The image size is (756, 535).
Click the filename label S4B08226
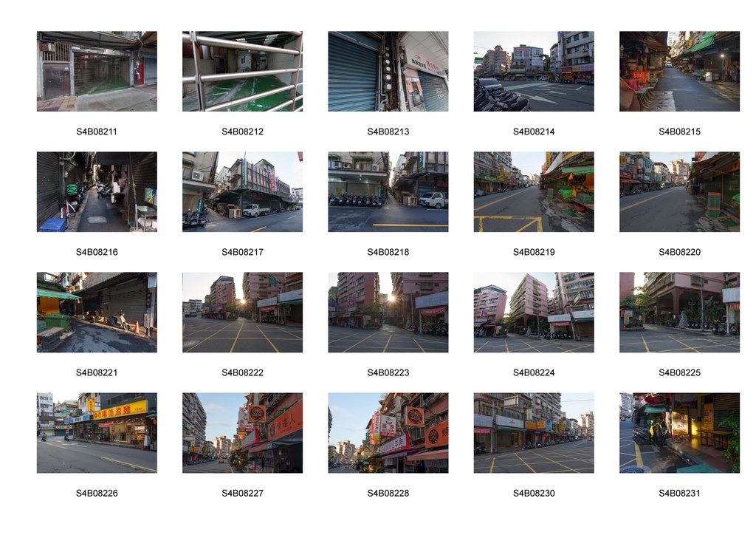(x=97, y=493)
